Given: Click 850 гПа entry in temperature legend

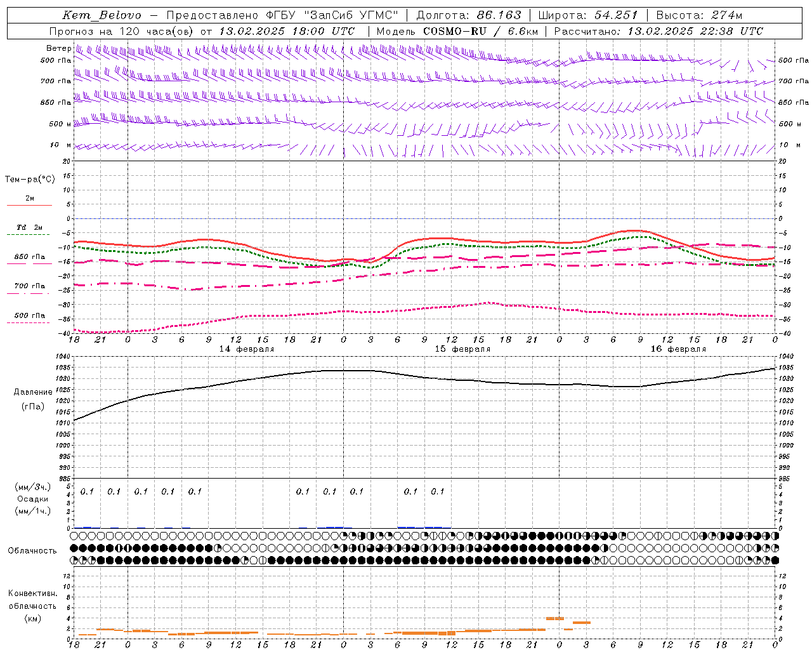Looking at the screenshot, I should pyautogui.click(x=30, y=257).
